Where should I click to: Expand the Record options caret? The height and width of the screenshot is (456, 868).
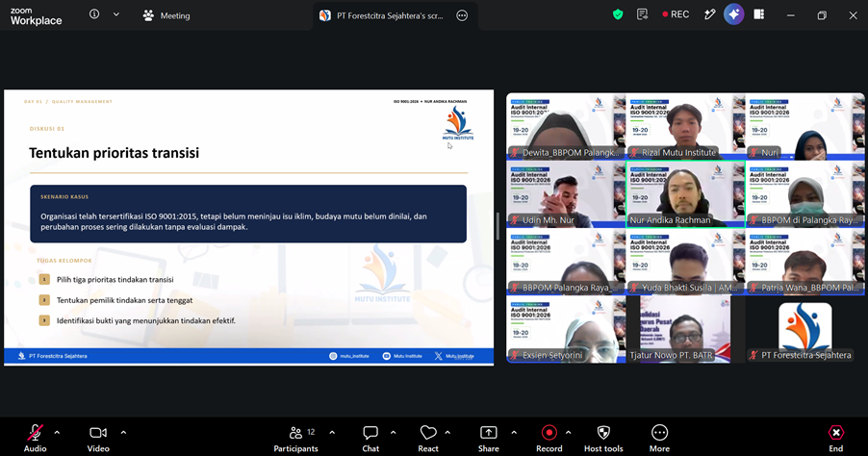pos(568,433)
